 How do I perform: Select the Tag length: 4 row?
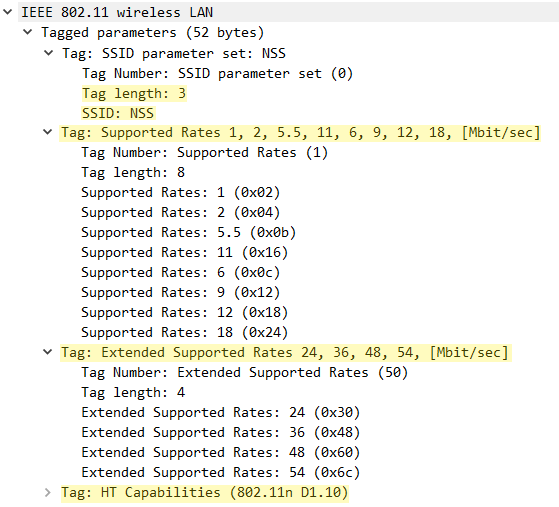[x=133, y=393]
